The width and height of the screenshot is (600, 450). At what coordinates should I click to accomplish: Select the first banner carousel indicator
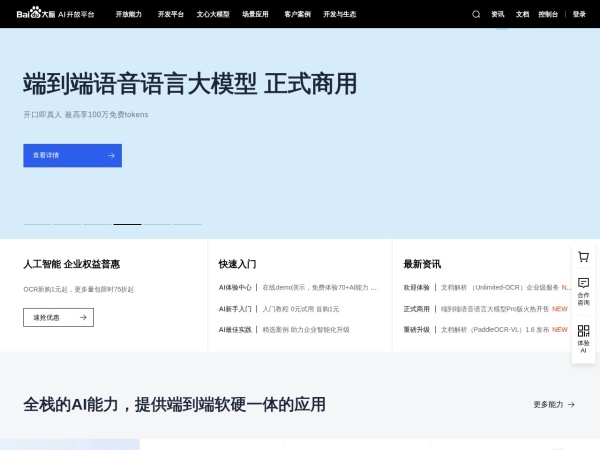tap(37, 224)
